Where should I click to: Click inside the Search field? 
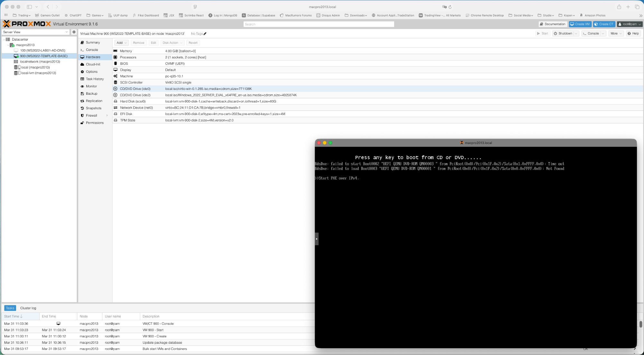pos(319,24)
